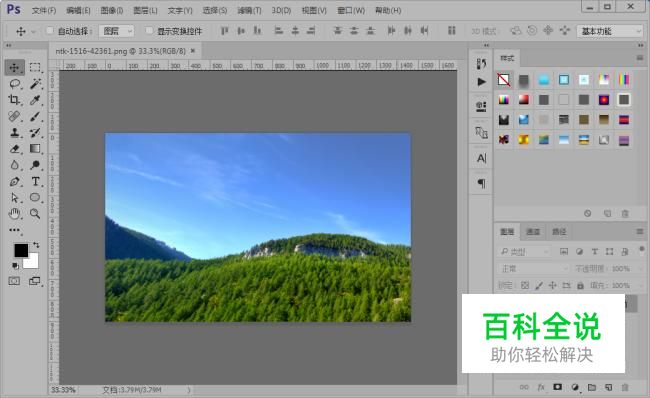Enable the 自动选择 checkbox
The image size is (650, 398).
tap(50, 31)
